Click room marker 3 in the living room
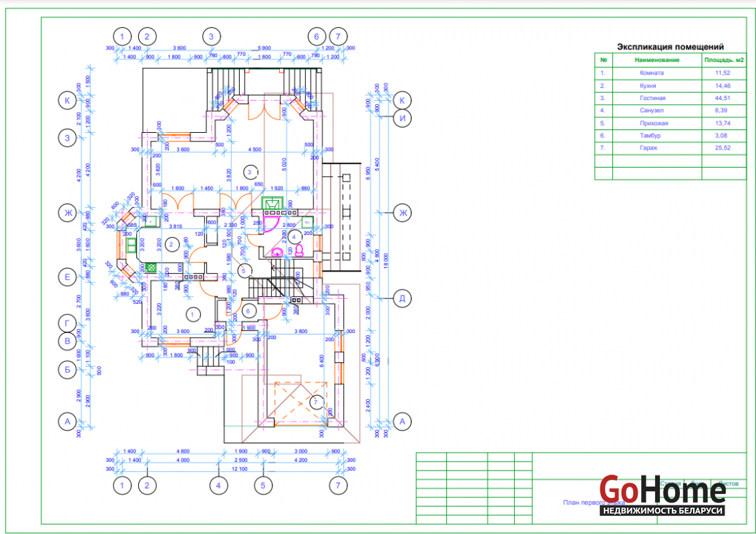The height and width of the screenshot is (534, 756). pos(250,171)
